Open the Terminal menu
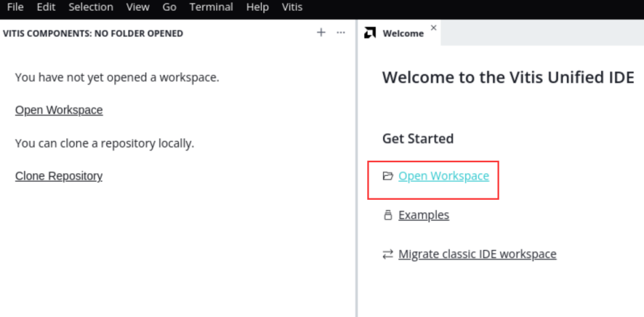 pos(211,7)
